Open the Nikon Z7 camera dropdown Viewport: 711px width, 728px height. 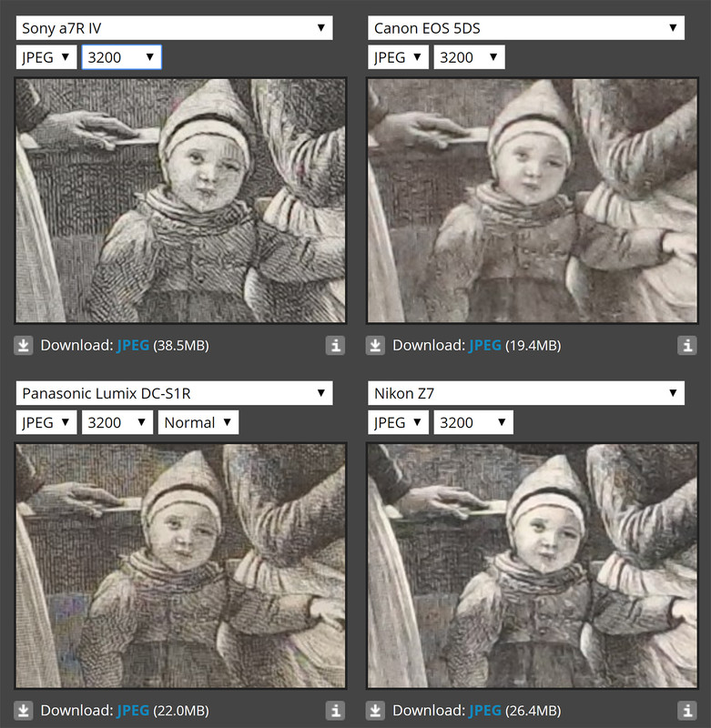(x=526, y=393)
